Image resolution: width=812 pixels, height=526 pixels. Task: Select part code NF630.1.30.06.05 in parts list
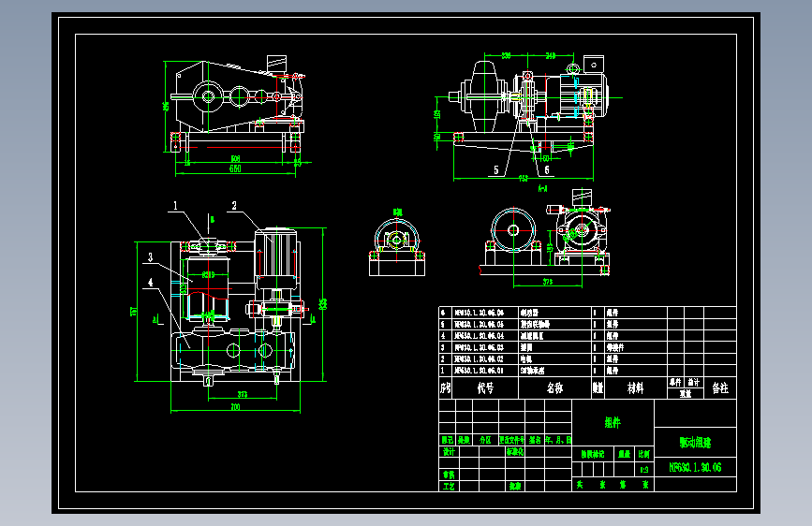pyautogui.click(x=479, y=324)
